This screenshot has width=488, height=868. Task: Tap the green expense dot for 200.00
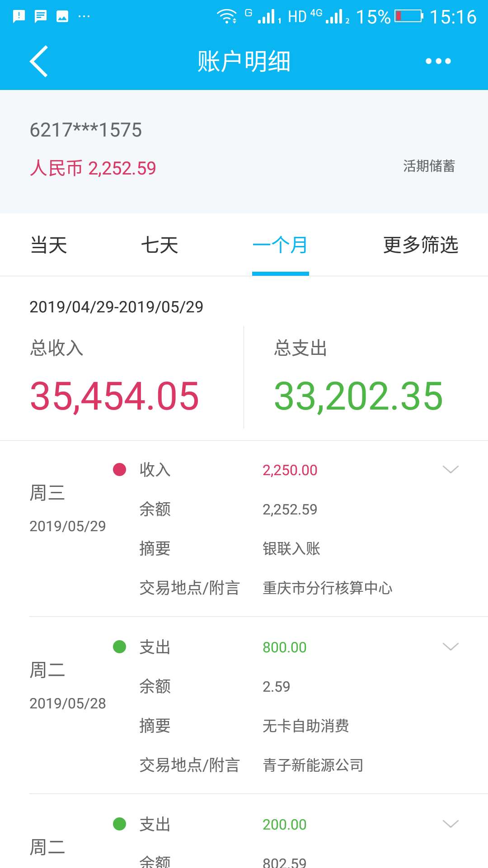(119, 824)
